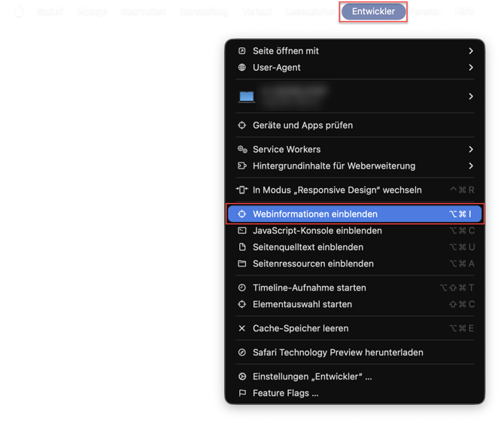Click the terminal icon for JavaScript-Konsole
The height and width of the screenshot is (423, 504).
pos(242,230)
